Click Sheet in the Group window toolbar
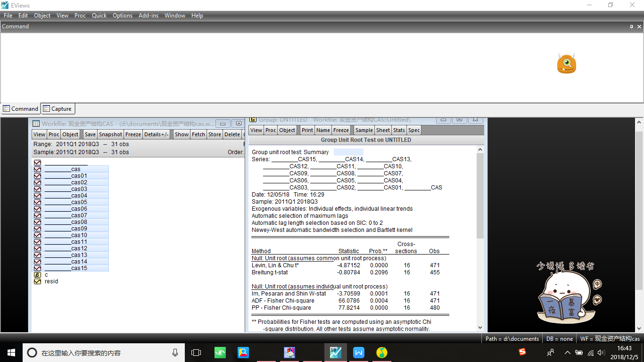 click(383, 130)
